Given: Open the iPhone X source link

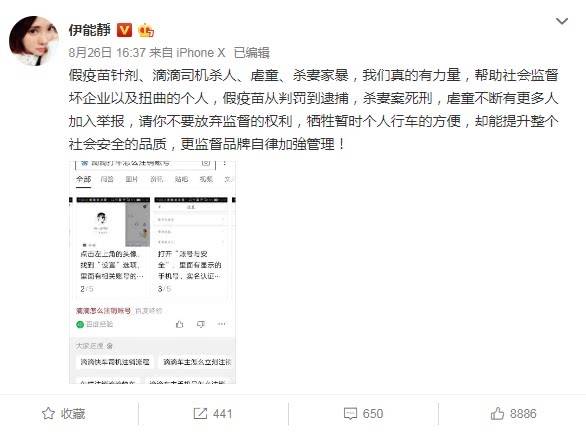Looking at the screenshot, I should coord(201,53).
